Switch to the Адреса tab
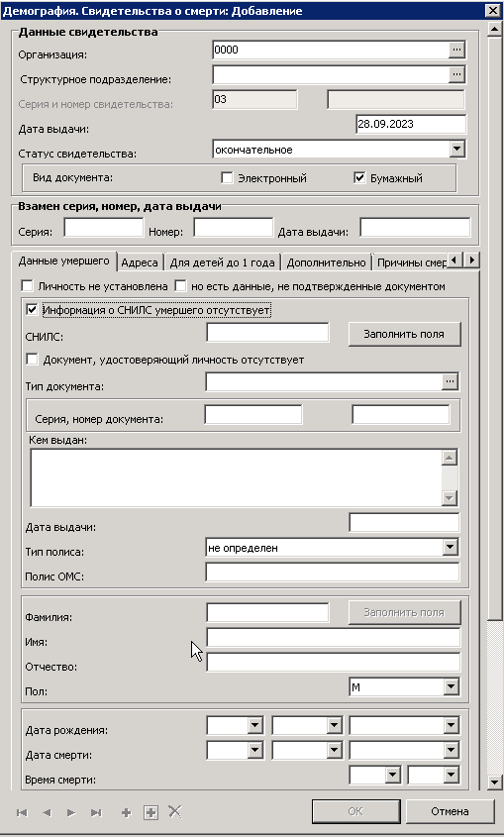The width and height of the screenshot is (504, 837). [x=140, y=262]
